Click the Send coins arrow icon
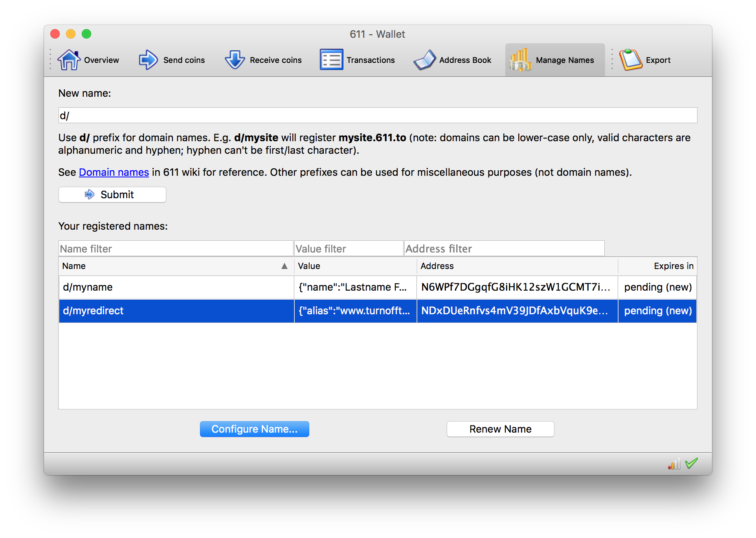756x538 pixels. (148, 60)
